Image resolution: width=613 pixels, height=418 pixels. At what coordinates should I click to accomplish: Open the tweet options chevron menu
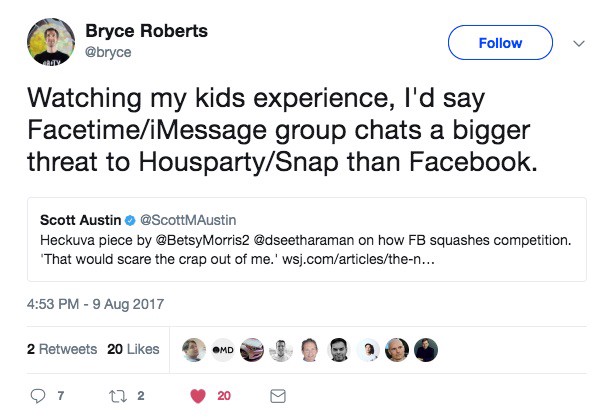point(578,44)
